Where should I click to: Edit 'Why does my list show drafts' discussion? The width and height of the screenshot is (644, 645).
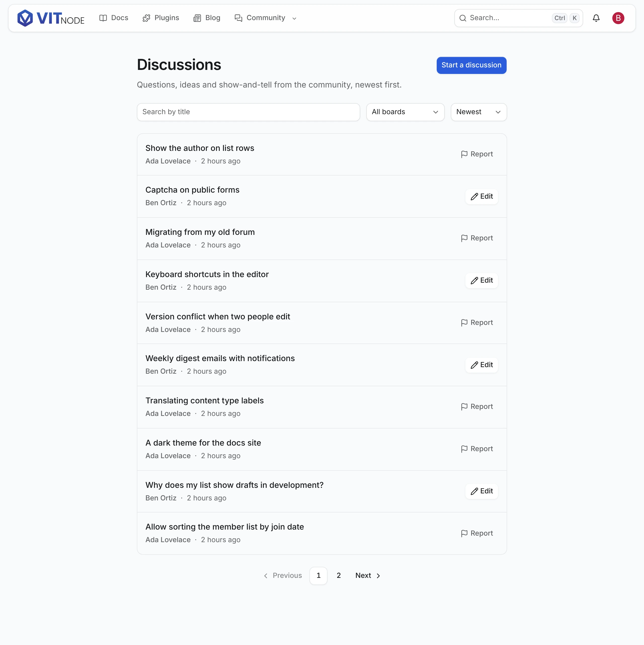[481, 491]
